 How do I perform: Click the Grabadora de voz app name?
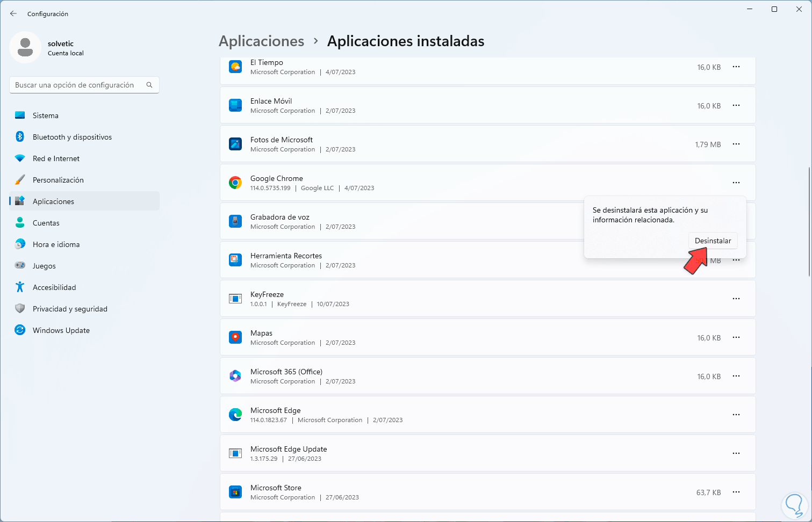coord(280,217)
